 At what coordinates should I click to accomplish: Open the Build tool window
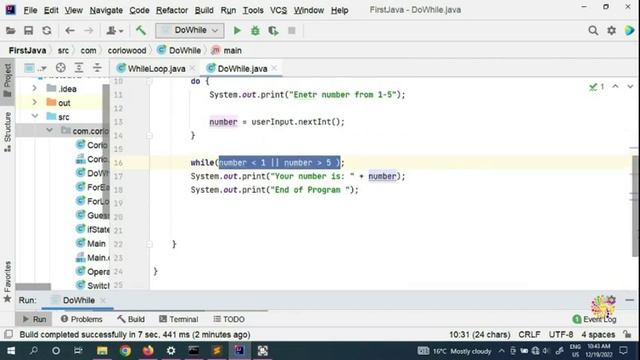[131, 319]
